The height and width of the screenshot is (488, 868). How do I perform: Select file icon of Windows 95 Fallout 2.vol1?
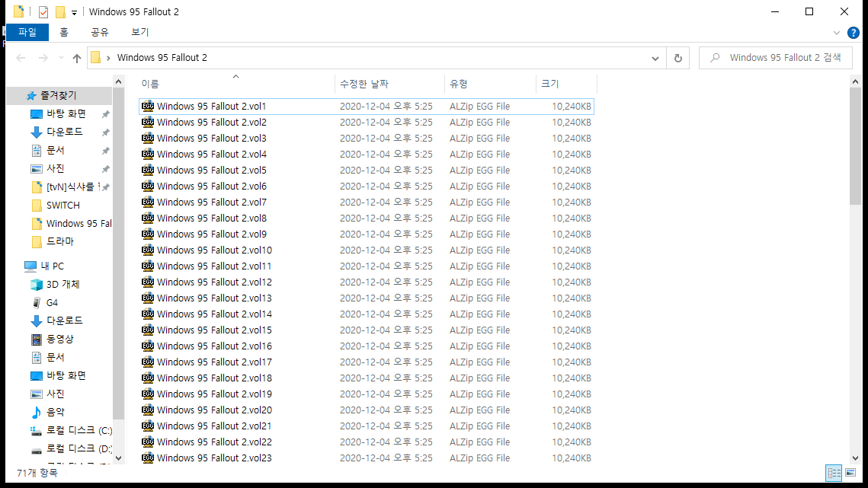pyautogui.click(x=148, y=107)
